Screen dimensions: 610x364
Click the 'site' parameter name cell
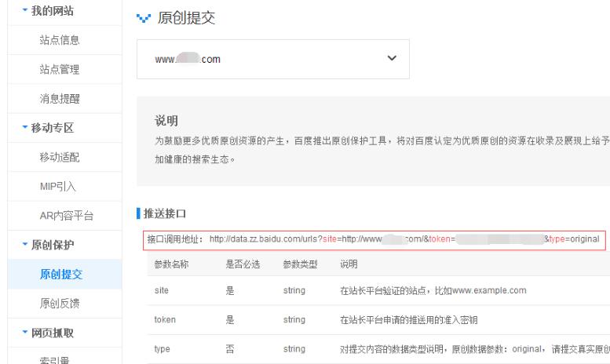point(162,290)
